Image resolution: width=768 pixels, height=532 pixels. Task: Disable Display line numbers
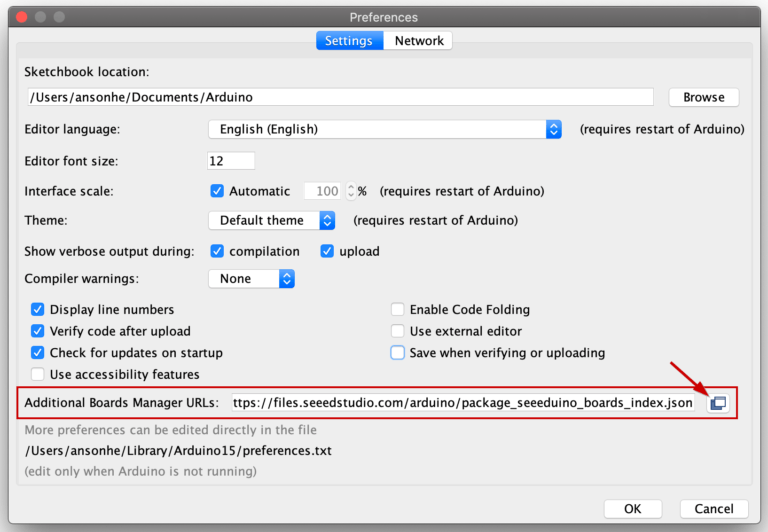[38, 310]
